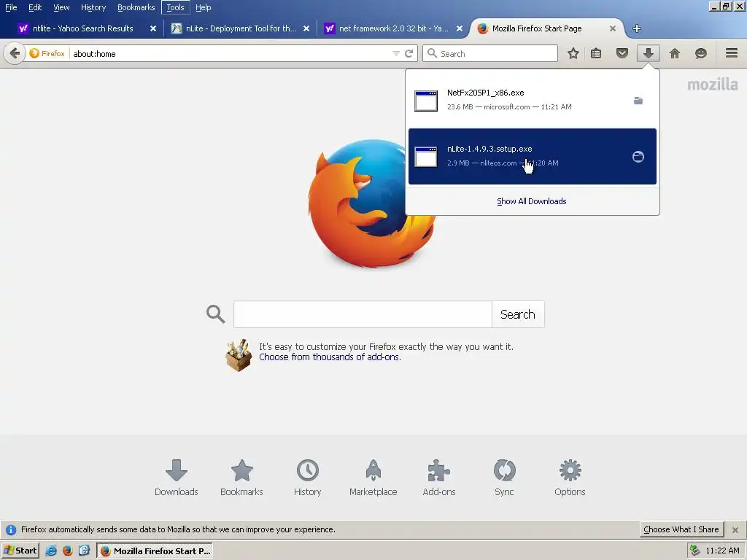This screenshot has height=560, width=747.
Task: Switch to ntlite - Yahoo Search Results tab
Action: (82, 28)
